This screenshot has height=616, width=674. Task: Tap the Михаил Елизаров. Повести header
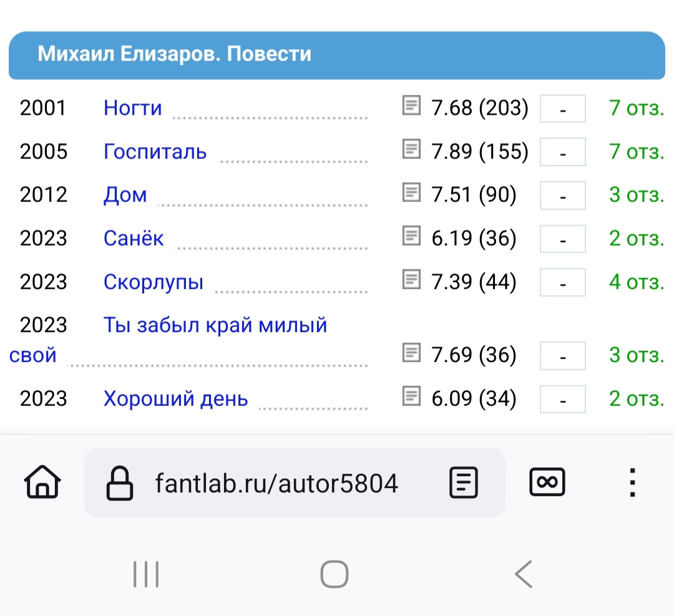pos(337,56)
